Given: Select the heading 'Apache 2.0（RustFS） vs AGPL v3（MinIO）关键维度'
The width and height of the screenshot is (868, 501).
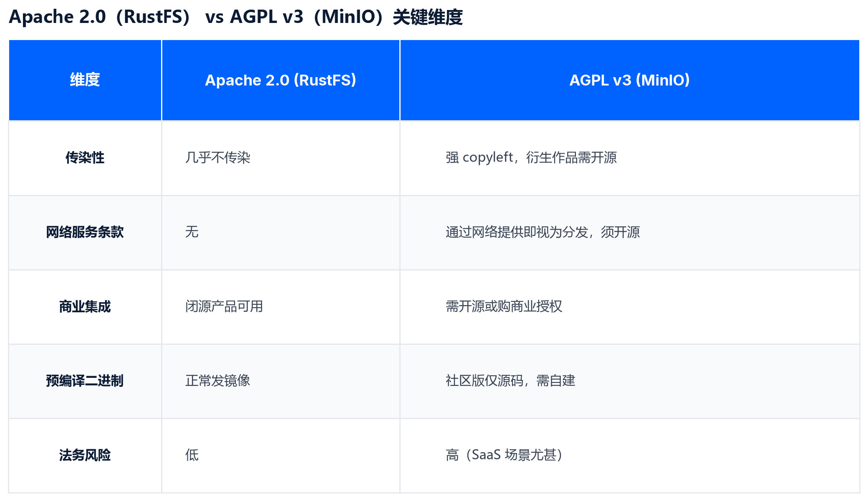Looking at the screenshot, I should click(236, 17).
